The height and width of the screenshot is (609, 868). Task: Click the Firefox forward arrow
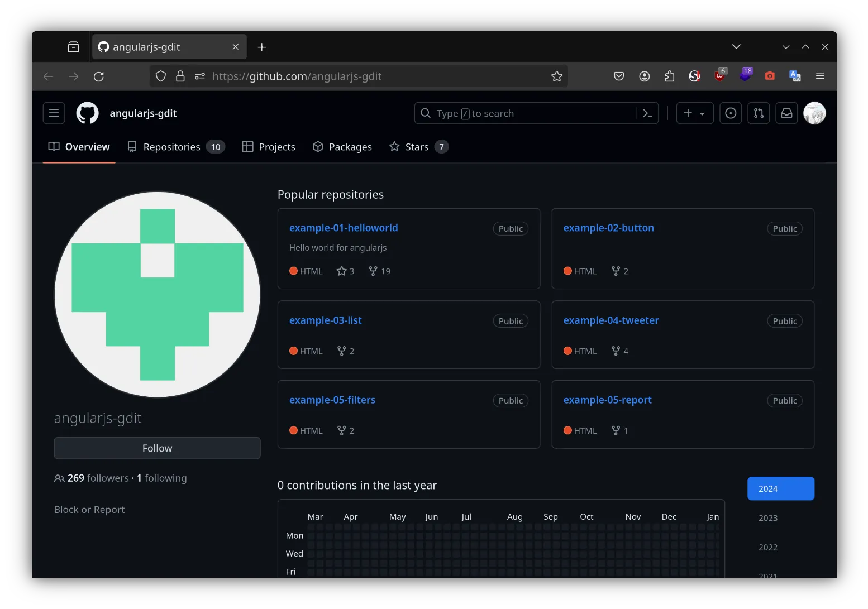73,76
